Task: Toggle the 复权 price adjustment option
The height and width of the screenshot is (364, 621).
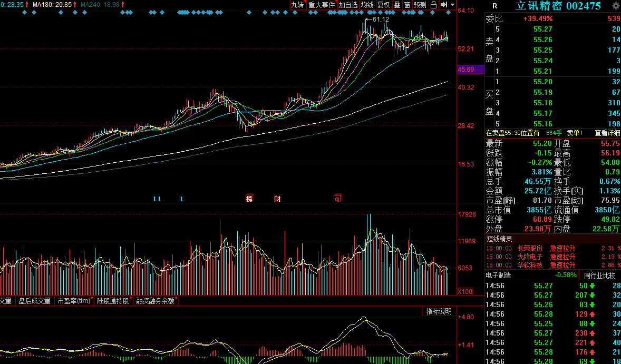Action: pyautogui.click(x=383, y=5)
